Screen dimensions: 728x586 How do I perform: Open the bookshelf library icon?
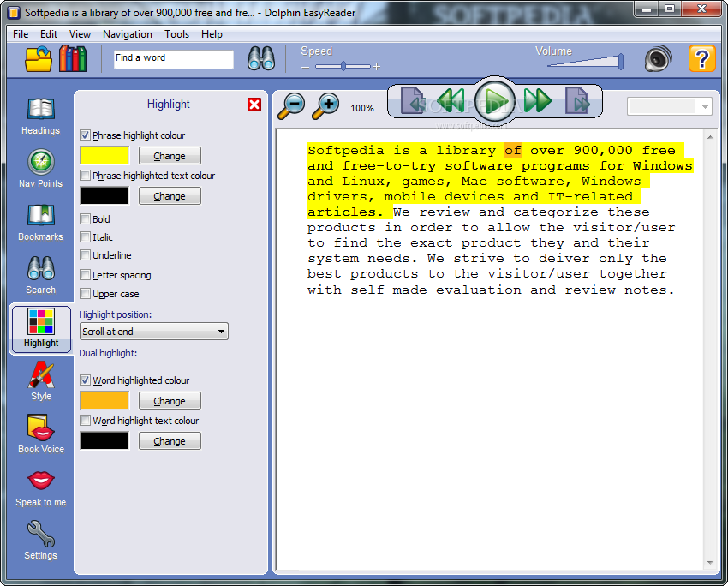tap(73, 59)
